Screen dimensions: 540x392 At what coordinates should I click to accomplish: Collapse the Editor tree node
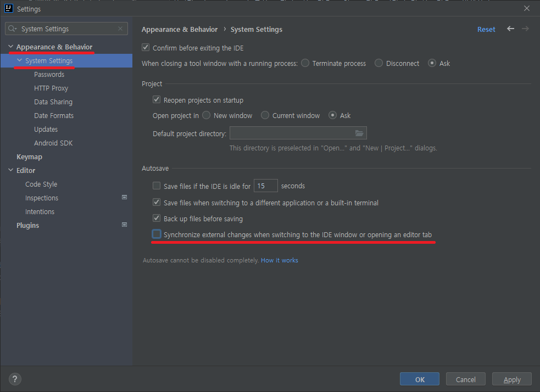[10, 170]
